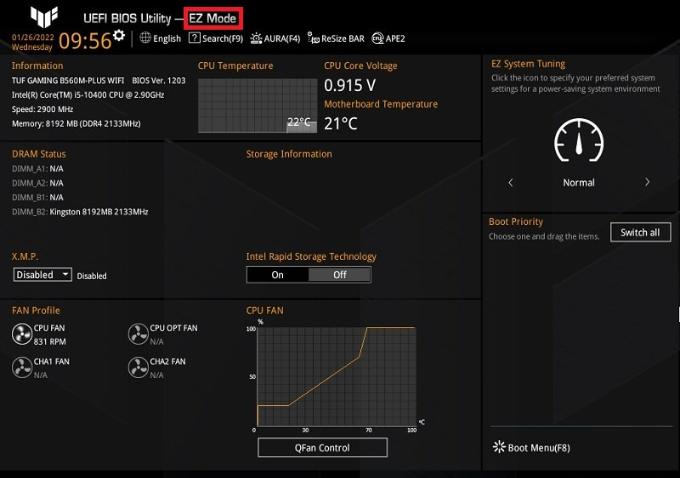Click the EZ Mode title
This screenshot has height=478, width=680.
[x=212, y=19]
